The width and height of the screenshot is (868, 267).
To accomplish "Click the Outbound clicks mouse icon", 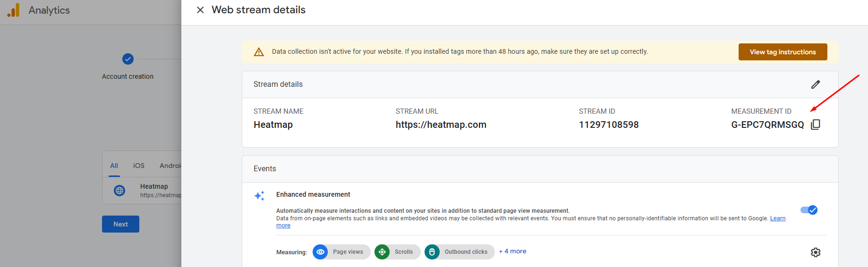I will (x=432, y=252).
